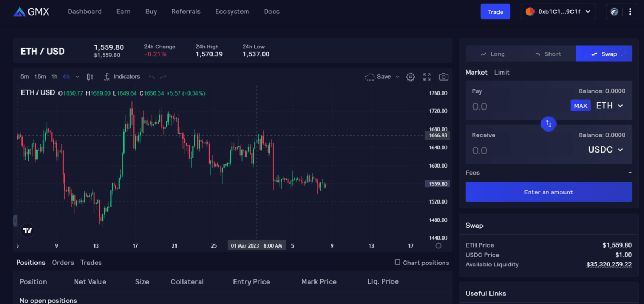This screenshot has height=304, width=644.
Task: Open the USDC receive token dropdown
Action: (606, 150)
